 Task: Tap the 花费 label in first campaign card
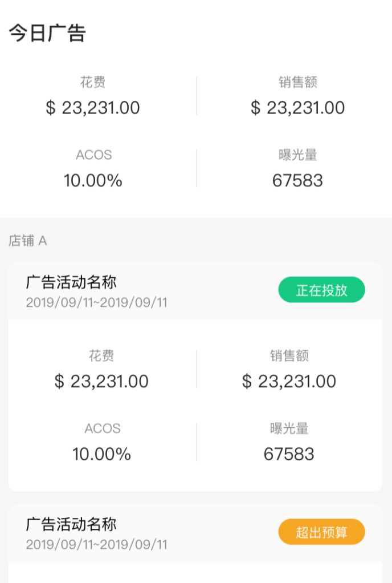pyautogui.click(x=101, y=355)
